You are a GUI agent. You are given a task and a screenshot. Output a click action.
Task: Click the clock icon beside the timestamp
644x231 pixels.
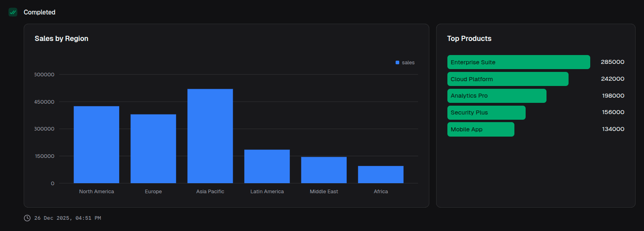[x=27, y=218]
